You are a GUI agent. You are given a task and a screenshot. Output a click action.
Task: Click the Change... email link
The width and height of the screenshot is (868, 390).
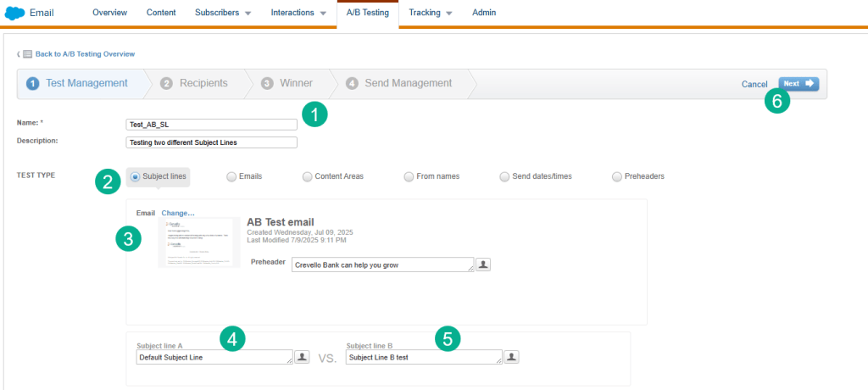click(x=178, y=213)
